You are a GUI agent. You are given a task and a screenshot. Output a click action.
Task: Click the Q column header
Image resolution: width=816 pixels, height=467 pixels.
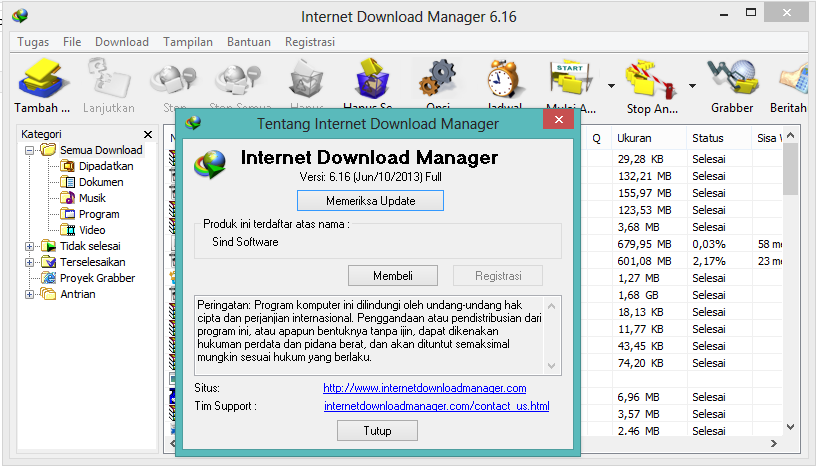596,138
